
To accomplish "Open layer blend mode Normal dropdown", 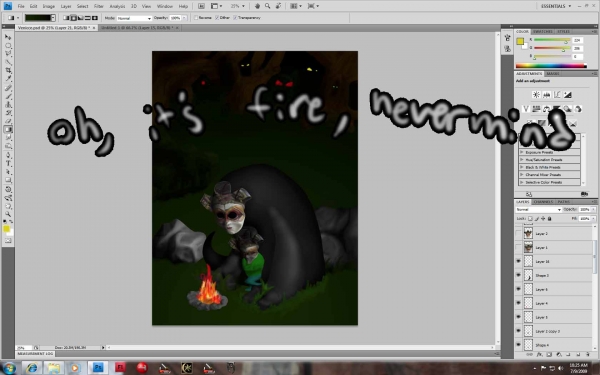I will [538, 209].
